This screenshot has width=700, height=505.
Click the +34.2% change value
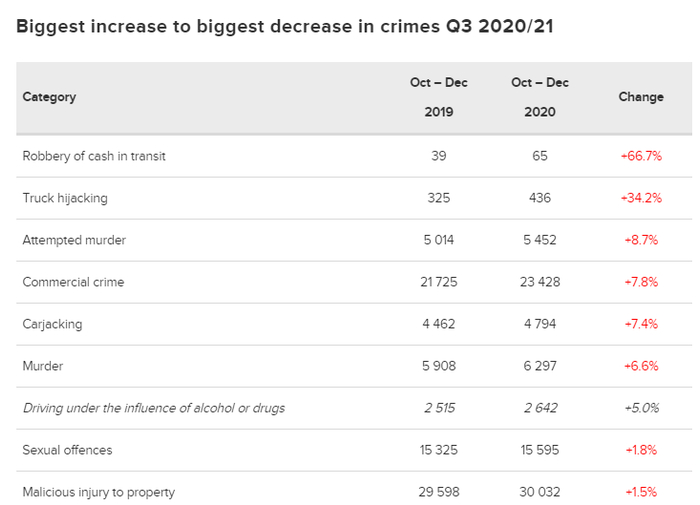tap(641, 198)
